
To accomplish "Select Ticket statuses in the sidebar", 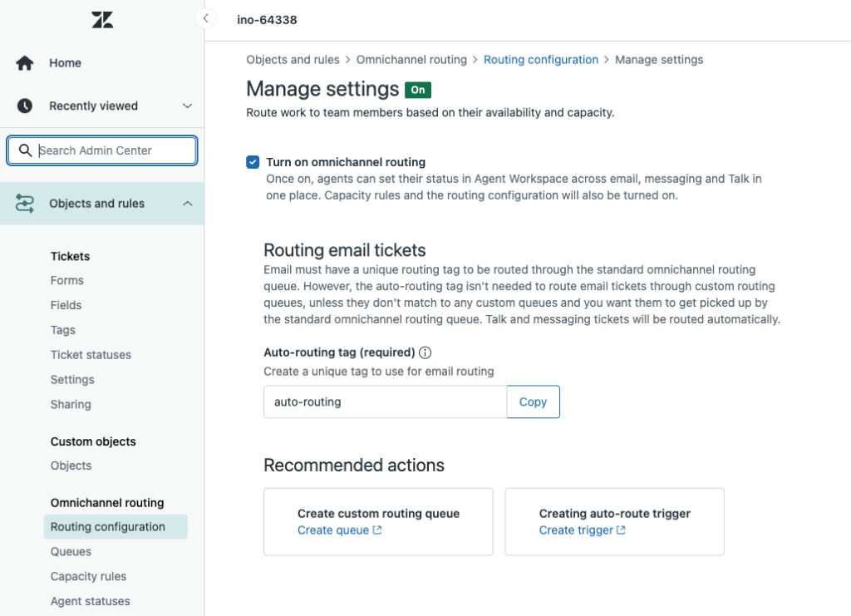I will 91,355.
